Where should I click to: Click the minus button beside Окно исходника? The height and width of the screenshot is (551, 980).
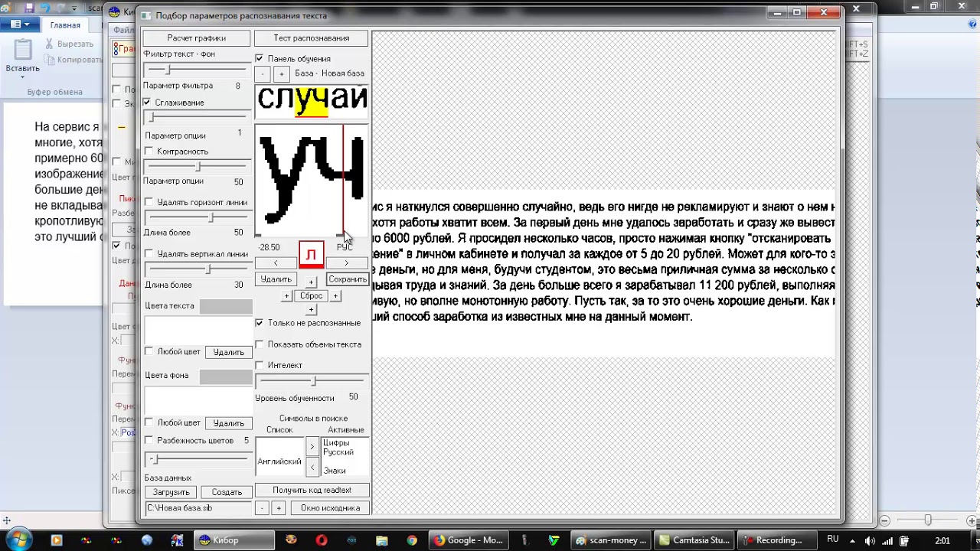tap(262, 508)
